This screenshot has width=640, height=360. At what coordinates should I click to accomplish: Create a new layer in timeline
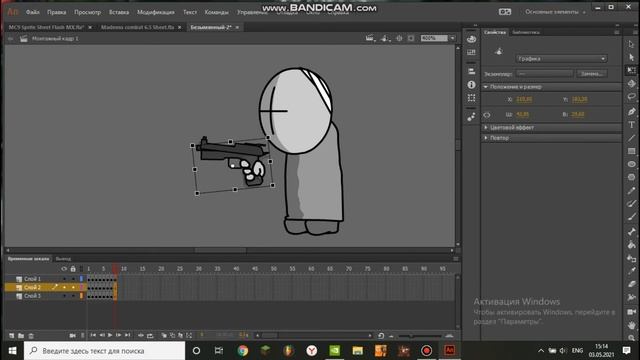click(x=11, y=336)
